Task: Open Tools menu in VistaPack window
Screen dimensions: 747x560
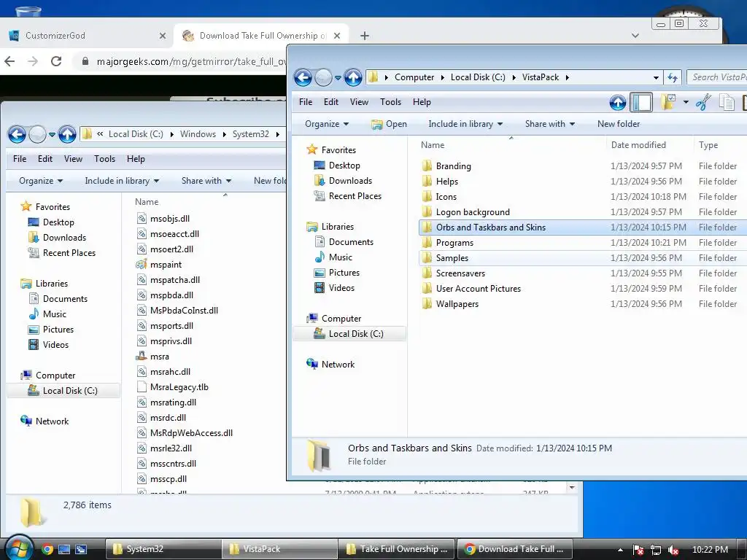Action: pyautogui.click(x=390, y=102)
